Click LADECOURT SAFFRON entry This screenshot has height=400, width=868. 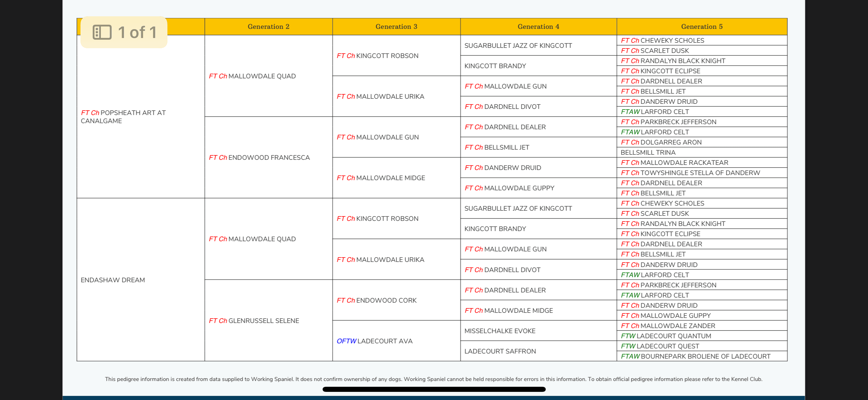click(500, 351)
